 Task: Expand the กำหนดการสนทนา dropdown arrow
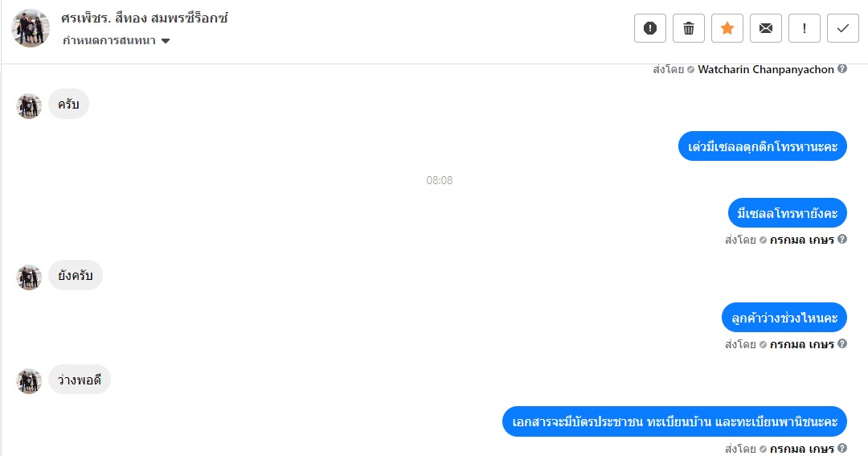pyautogui.click(x=166, y=41)
